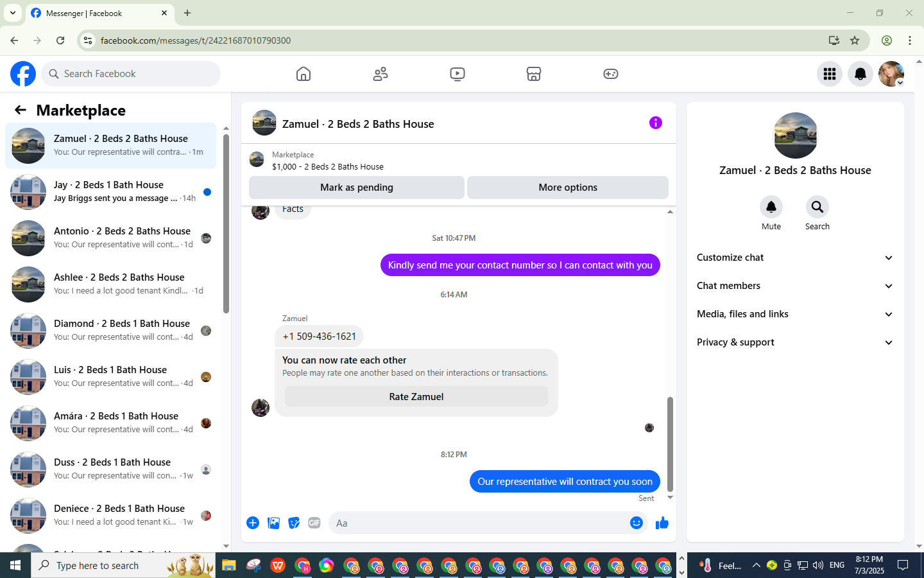Screen dimensions: 924x578
Task: Open Deniece 2 Beds 1 Bath House chat
Action: [110, 516]
